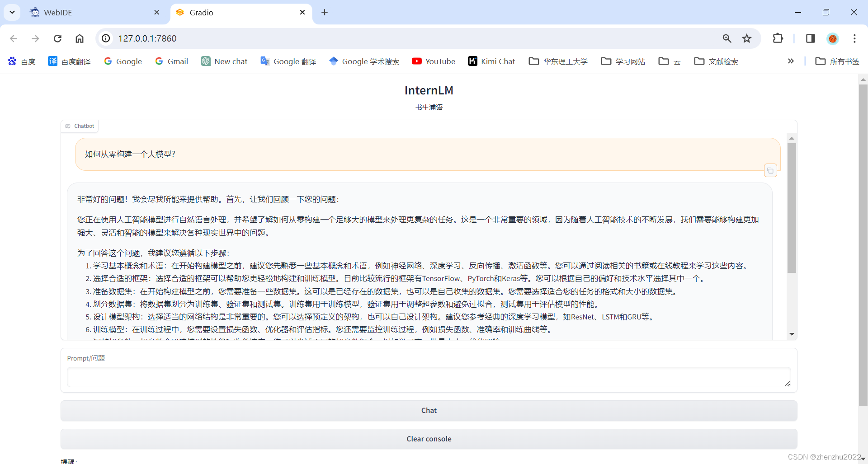The image size is (868, 464).
Task: Click inside the Prompt/问题 input field
Action: 429,377
